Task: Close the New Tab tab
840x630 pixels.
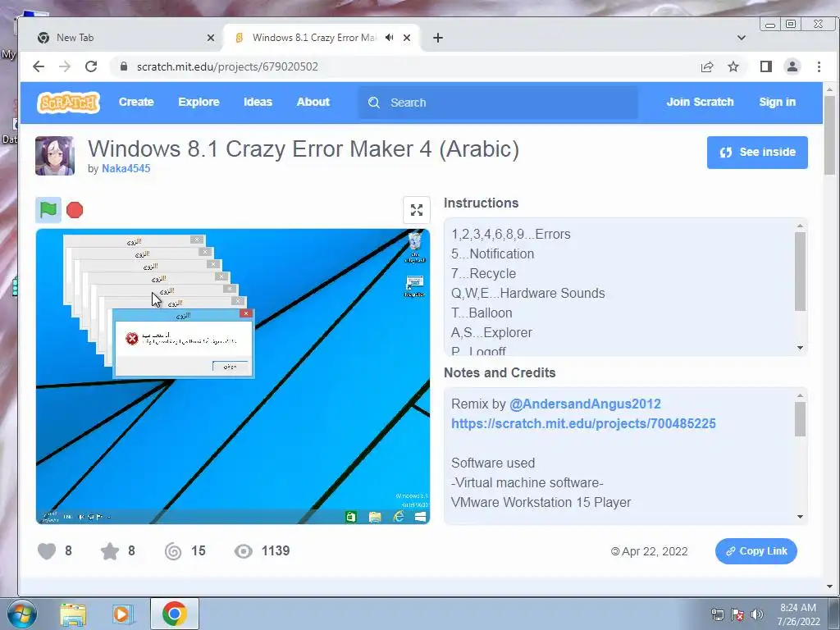Action: tap(211, 38)
